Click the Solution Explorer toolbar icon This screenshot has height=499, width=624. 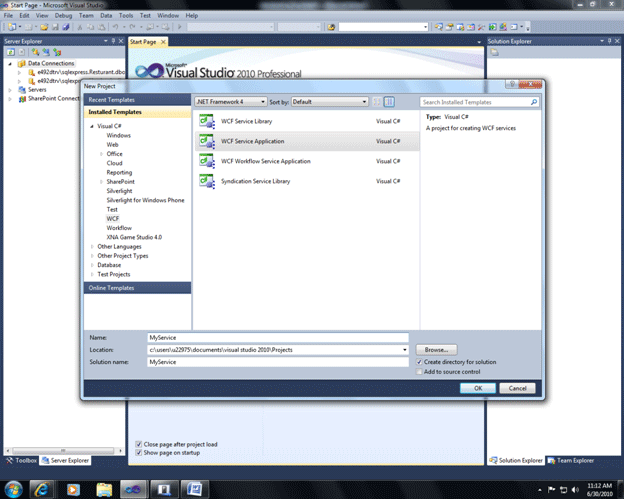(439, 27)
